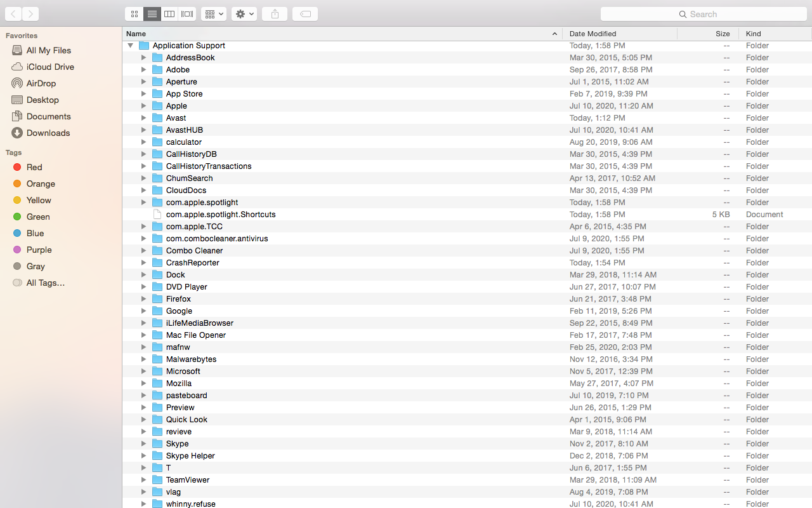Select the Firefox folder icon
The width and height of the screenshot is (812, 508).
click(x=157, y=299)
